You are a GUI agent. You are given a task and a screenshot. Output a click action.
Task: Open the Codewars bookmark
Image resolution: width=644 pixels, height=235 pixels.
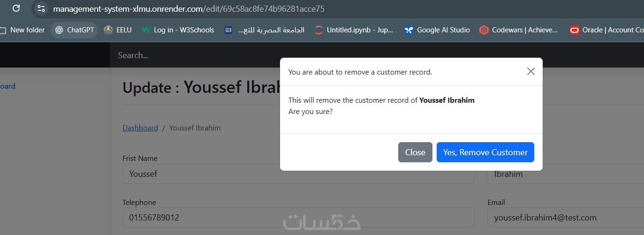point(519,30)
